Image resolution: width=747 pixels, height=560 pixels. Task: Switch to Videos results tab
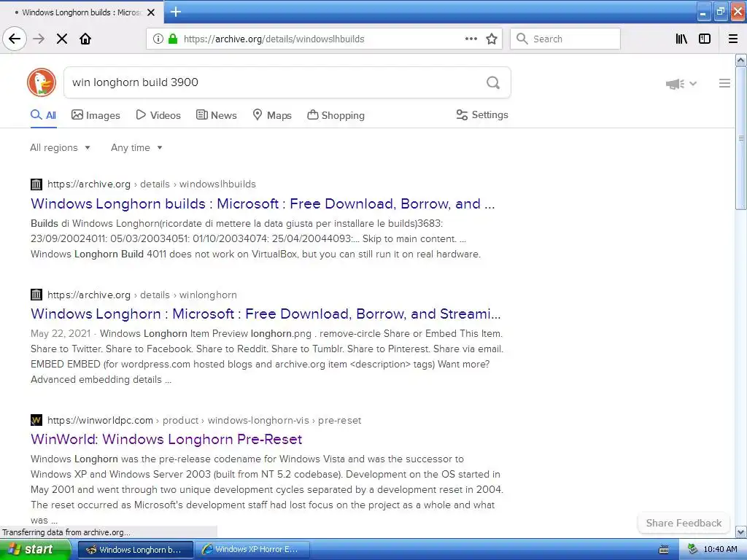click(158, 115)
